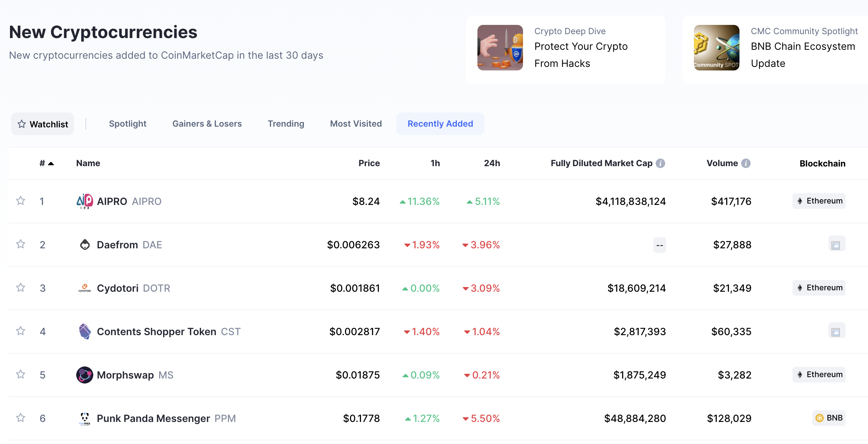Click the Cydotori DOTR token icon

pyautogui.click(x=84, y=288)
